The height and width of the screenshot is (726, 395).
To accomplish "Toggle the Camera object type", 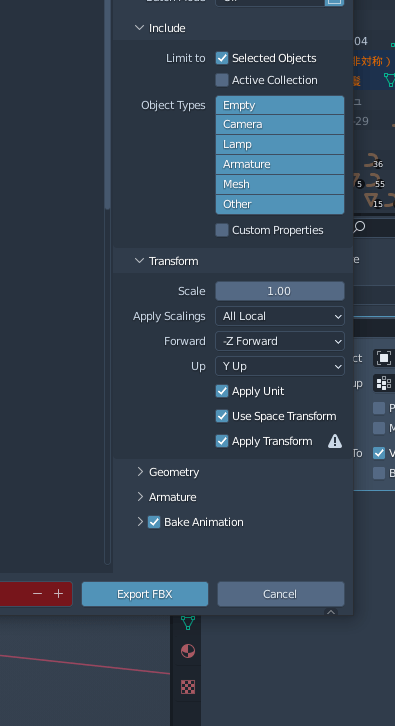I will pyautogui.click(x=280, y=125).
